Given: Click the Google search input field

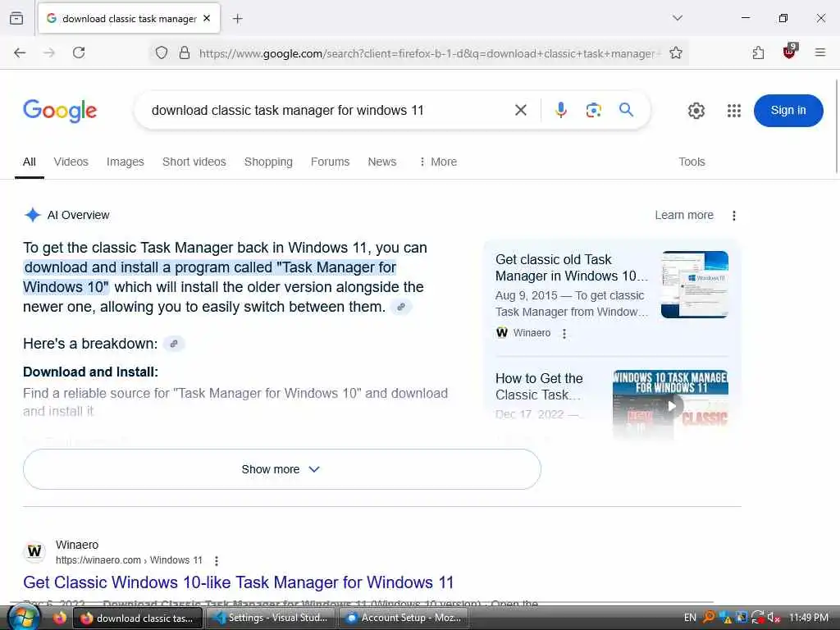Looking at the screenshot, I should (326, 111).
